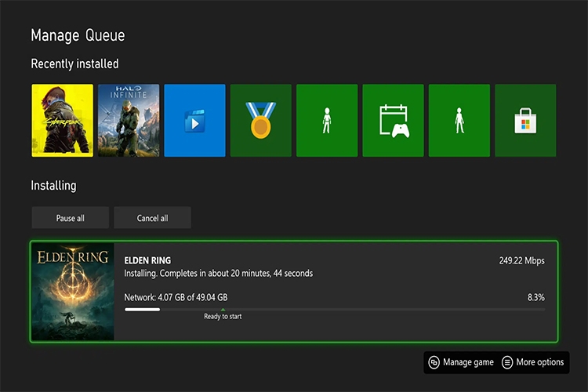Open the Halo Infinite game tile
Viewport: 588px width, 392px height.
(x=129, y=121)
